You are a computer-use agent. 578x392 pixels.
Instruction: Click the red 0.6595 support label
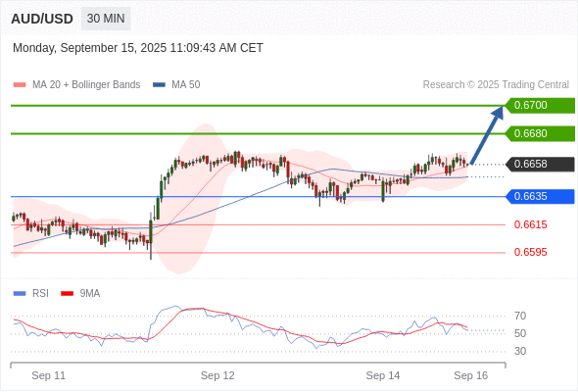tap(530, 252)
